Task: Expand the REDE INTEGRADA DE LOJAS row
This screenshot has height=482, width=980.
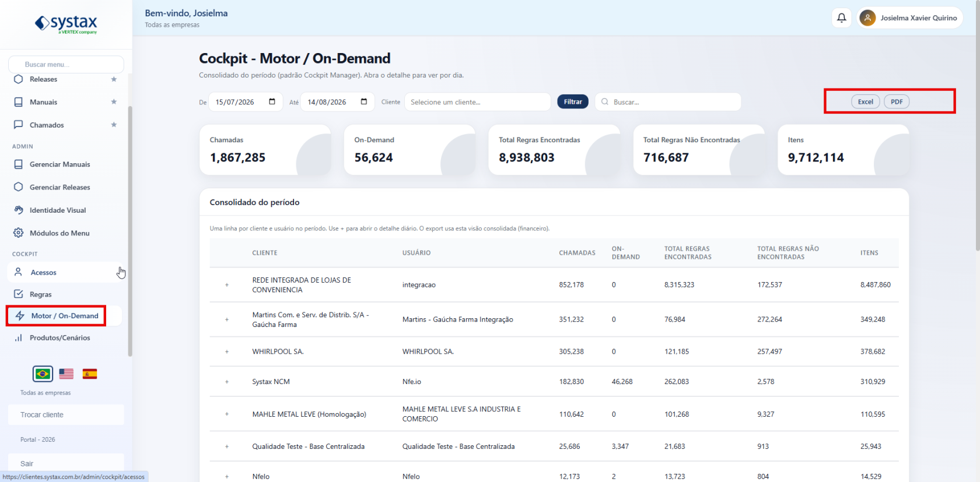Action: (x=227, y=285)
